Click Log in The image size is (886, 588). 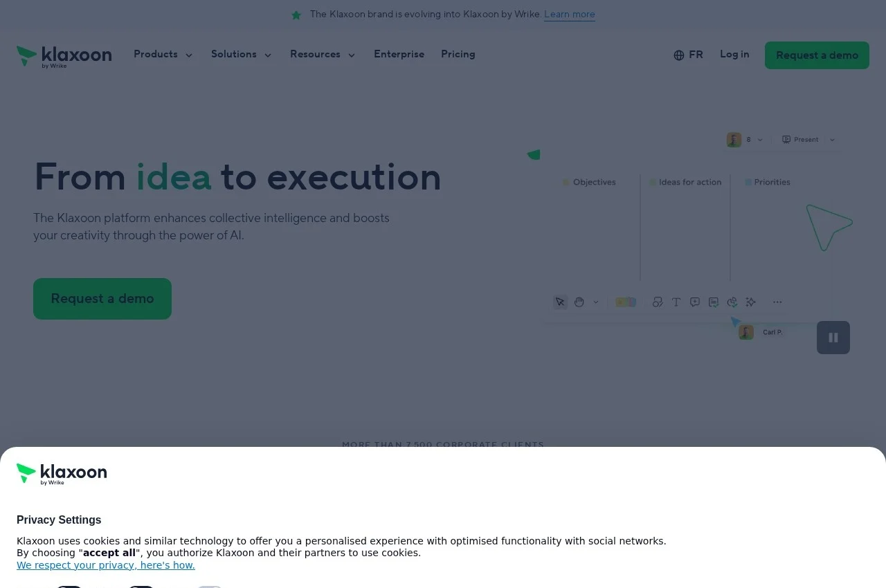pos(734,55)
